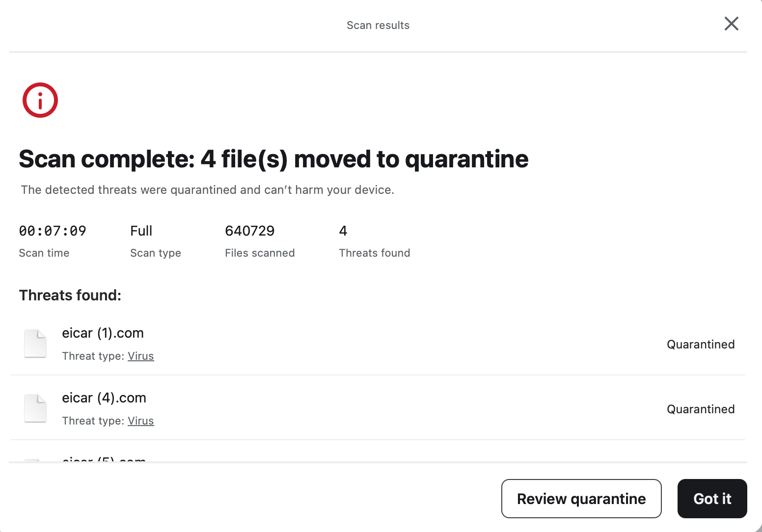Click the Scan results dialog title

point(378,25)
